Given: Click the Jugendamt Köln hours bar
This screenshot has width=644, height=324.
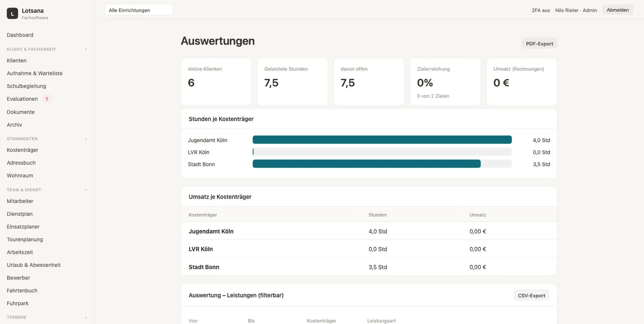Looking at the screenshot, I should click(382, 140).
